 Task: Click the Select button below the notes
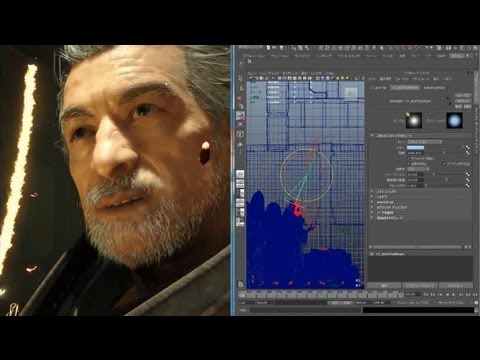pos(384,286)
